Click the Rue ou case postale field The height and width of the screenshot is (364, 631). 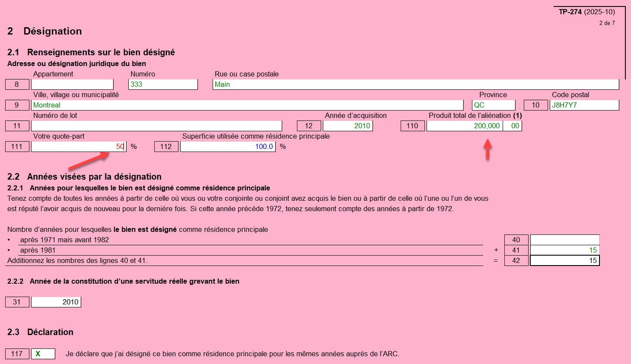pyautogui.click(x=415, y=84)
